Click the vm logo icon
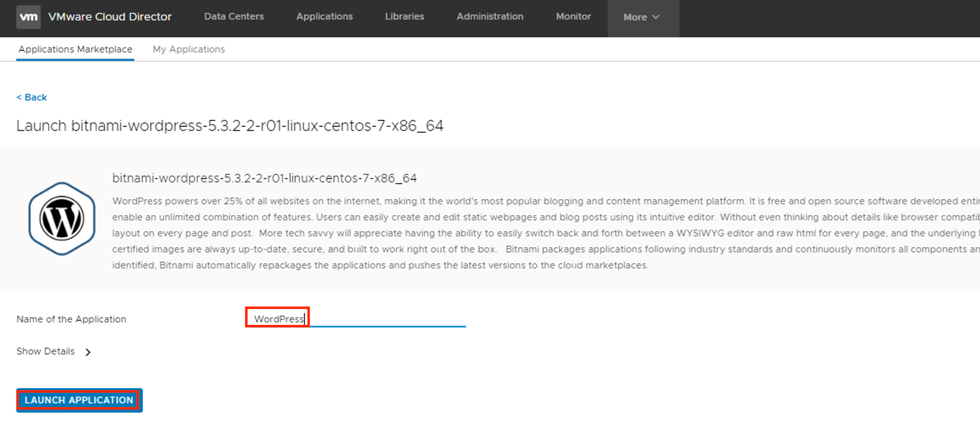Image resolution: width=980 pixels, height=438 pixels. click(28, 17)
